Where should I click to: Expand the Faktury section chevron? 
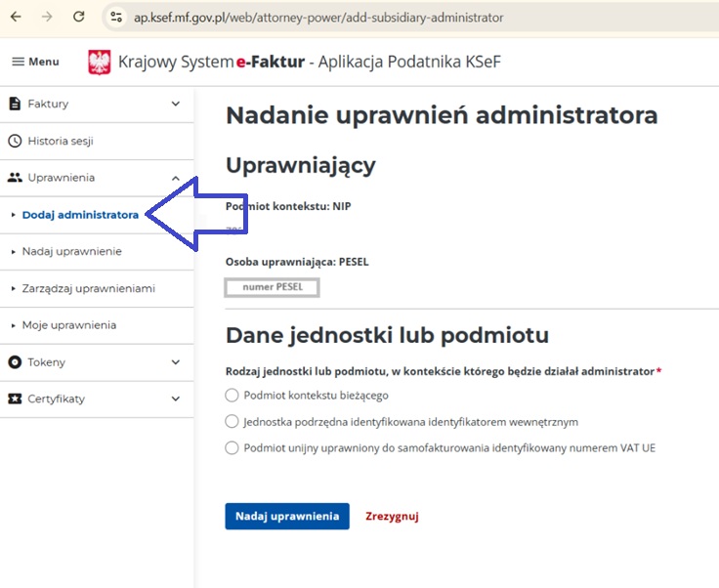pyautogui.click(x=176, y=104)
